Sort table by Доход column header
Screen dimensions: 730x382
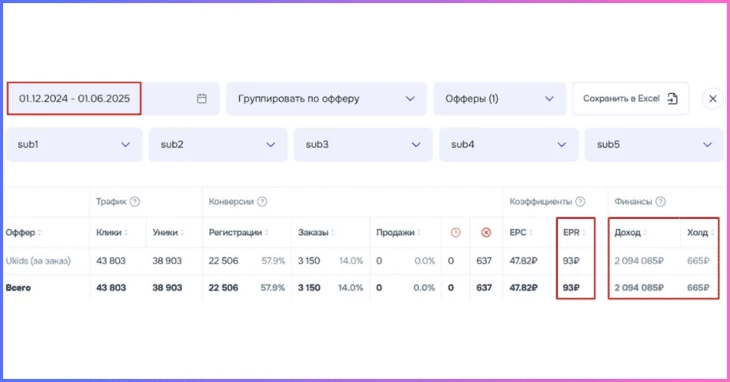click(630, 232)
